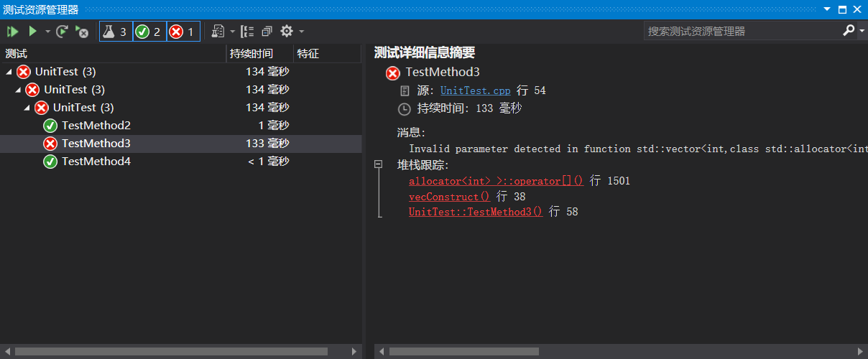Open the search options dropdown arrow
The image size is (868, 359).
[x=862, y=31]
